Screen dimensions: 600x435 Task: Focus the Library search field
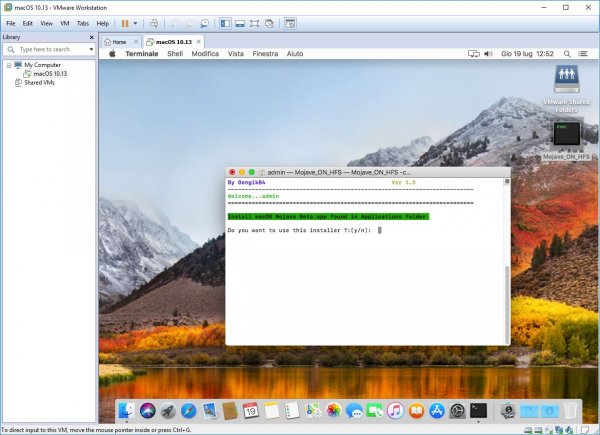[50, 49]
